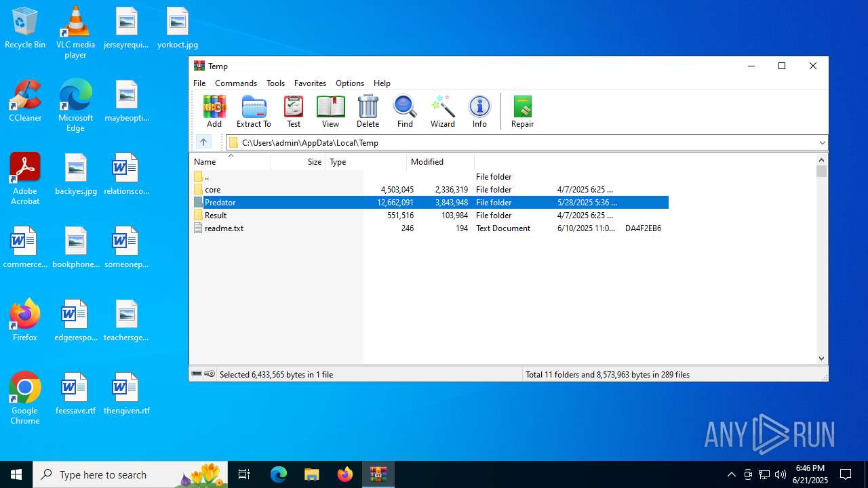Click the drive icon in status bar
Viewport: 868px width, 488px height.
tap(197, 374)
